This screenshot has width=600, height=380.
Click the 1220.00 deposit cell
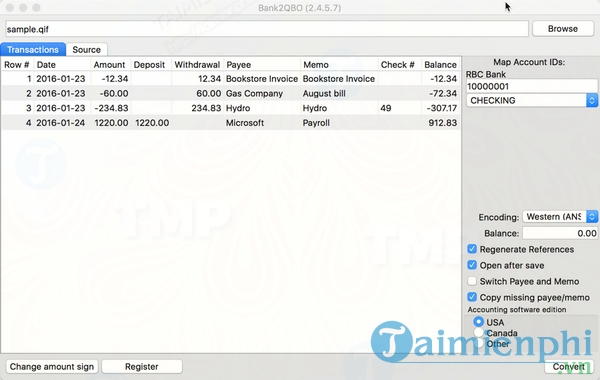pos(152,123)
